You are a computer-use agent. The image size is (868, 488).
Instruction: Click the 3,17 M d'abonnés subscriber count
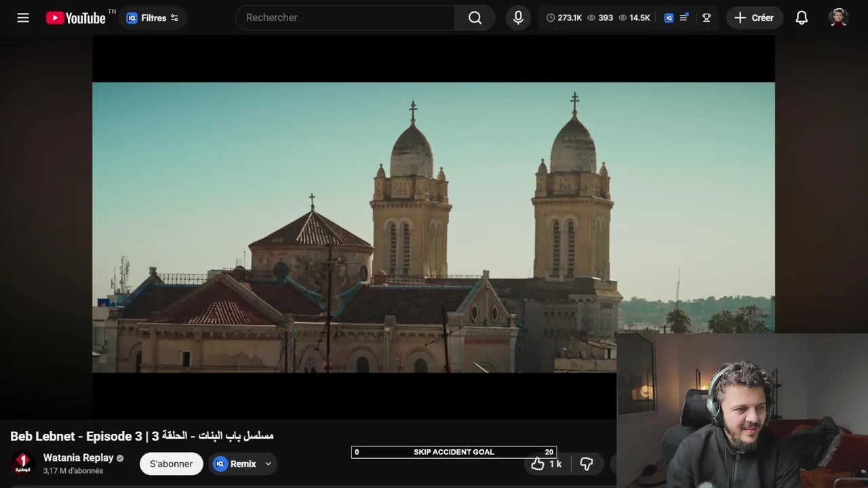73,470
